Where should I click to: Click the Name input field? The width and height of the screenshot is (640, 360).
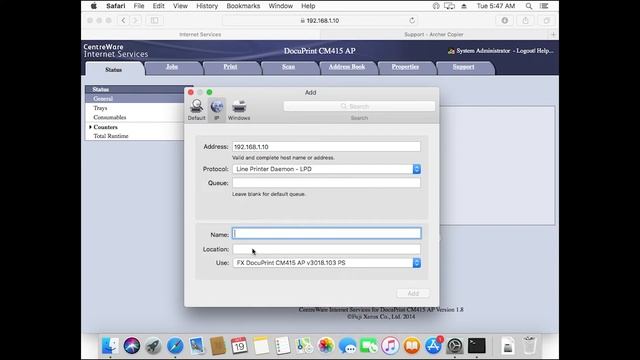pyautogui.click(x=327, y=233)
